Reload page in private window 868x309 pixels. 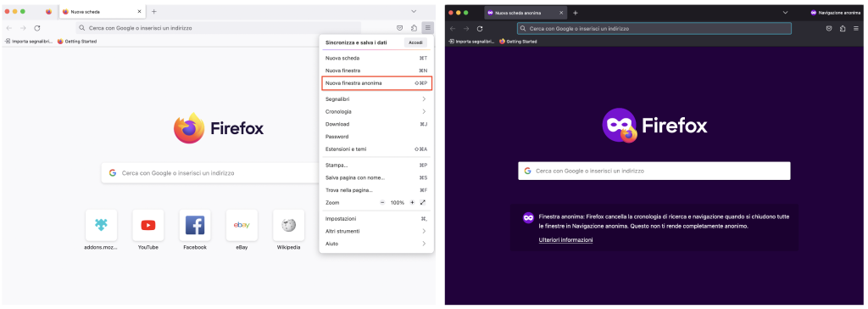coord(480,28)
